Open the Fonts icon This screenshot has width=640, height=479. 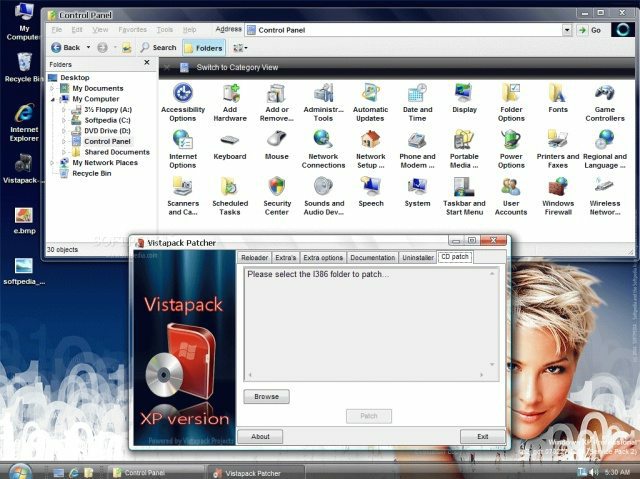[x=558, y=98]
